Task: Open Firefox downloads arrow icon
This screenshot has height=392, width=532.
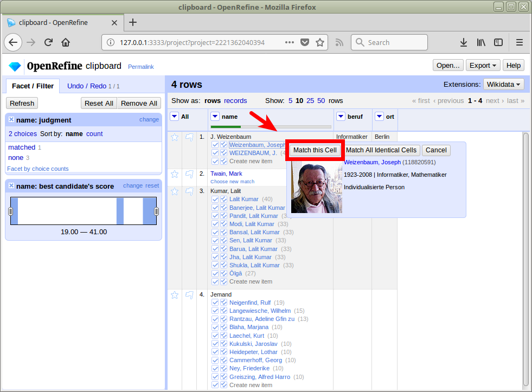Action: point(464,42)
